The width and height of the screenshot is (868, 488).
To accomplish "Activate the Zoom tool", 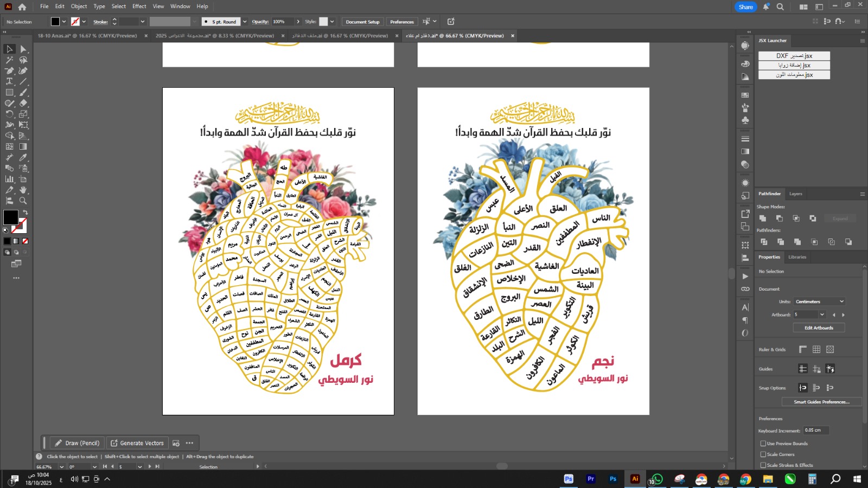I will pyautogui.click(x=23, y=201).
